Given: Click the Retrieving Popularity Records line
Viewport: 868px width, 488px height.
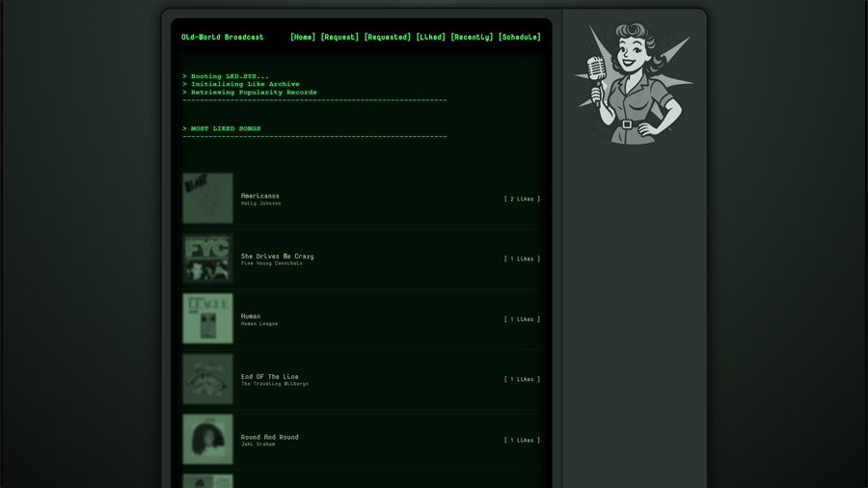Looking at the screenshot, I should 250,93.
